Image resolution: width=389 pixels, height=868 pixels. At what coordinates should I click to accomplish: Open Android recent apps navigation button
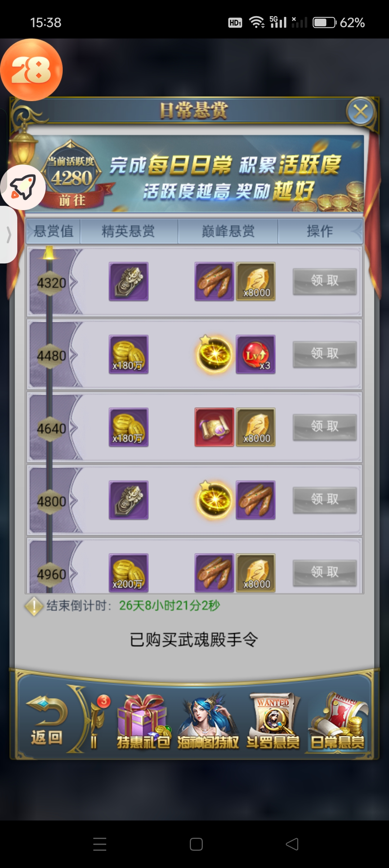pyautogui.click(x=100, y=844)
